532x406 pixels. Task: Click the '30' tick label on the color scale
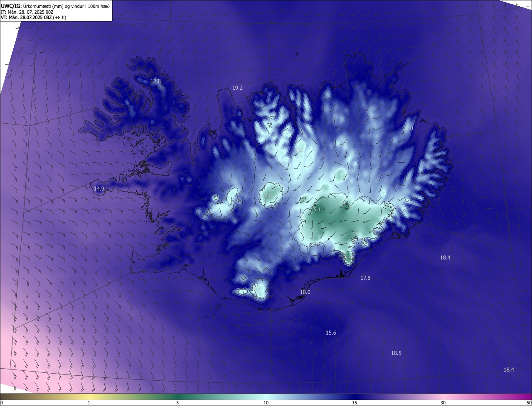(443, 403)
